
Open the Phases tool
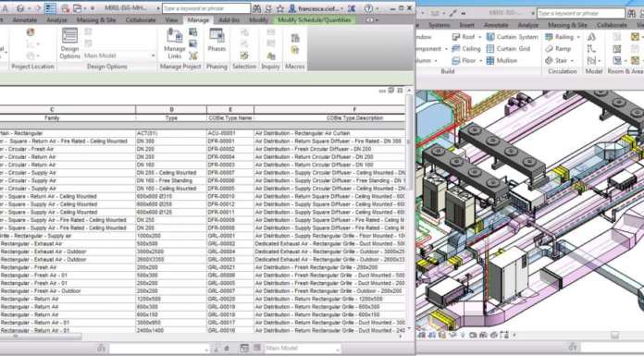(x=217, y=41)
